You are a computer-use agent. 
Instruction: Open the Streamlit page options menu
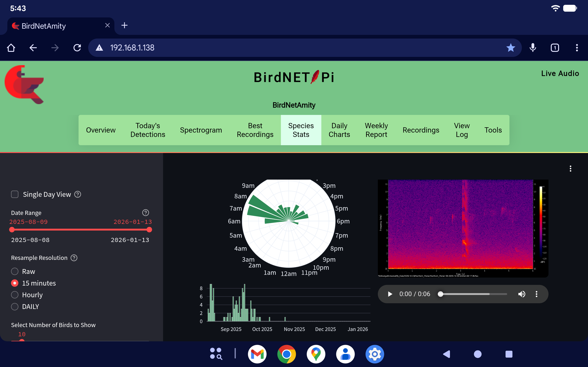[x=570, y=168]
